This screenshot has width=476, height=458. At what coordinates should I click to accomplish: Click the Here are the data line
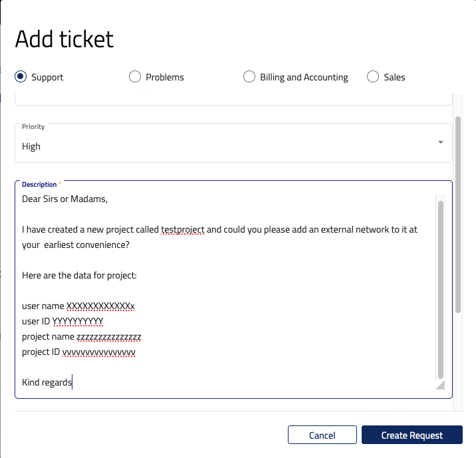coord(79,275)
